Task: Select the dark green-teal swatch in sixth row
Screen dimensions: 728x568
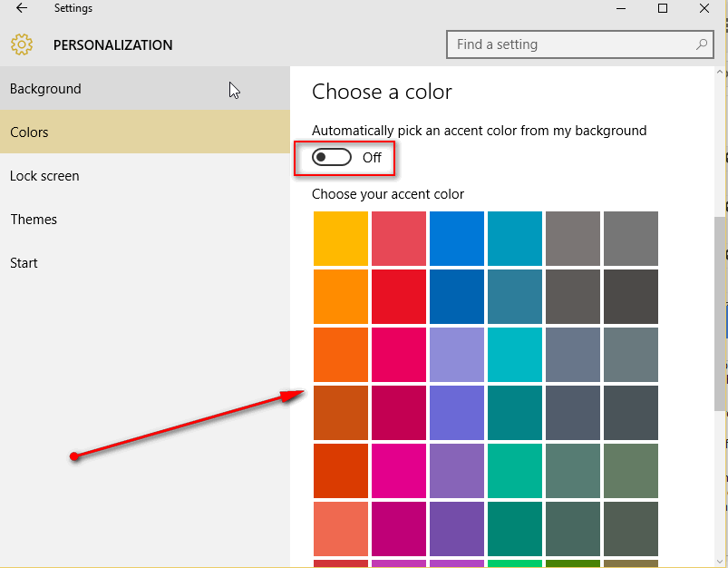Action: click(x=515, y=529)
